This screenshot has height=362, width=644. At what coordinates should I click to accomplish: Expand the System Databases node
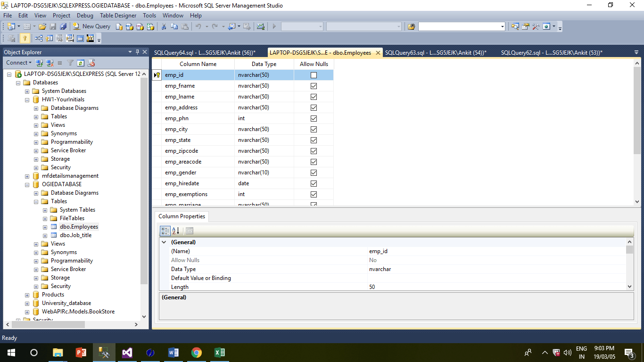point(27,91)
